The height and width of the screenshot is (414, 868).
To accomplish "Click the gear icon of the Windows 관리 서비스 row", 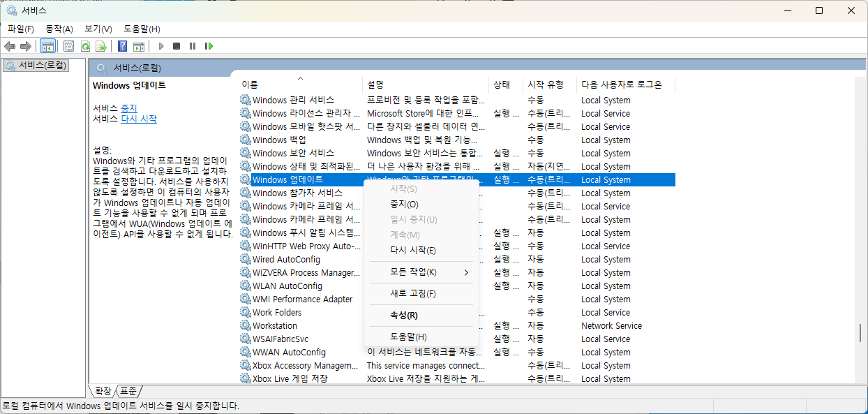I will pos(245,100).
